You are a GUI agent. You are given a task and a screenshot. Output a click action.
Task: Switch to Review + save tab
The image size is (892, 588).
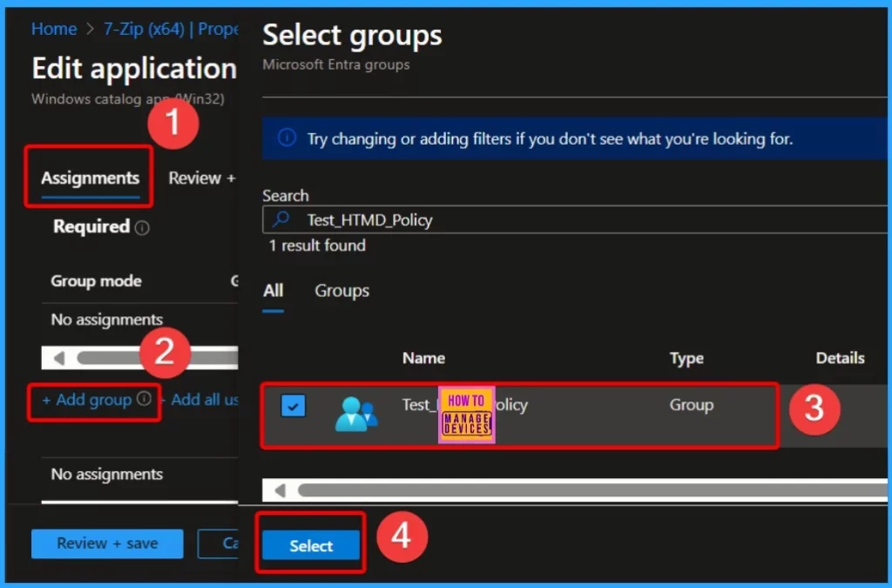[202, 178]
